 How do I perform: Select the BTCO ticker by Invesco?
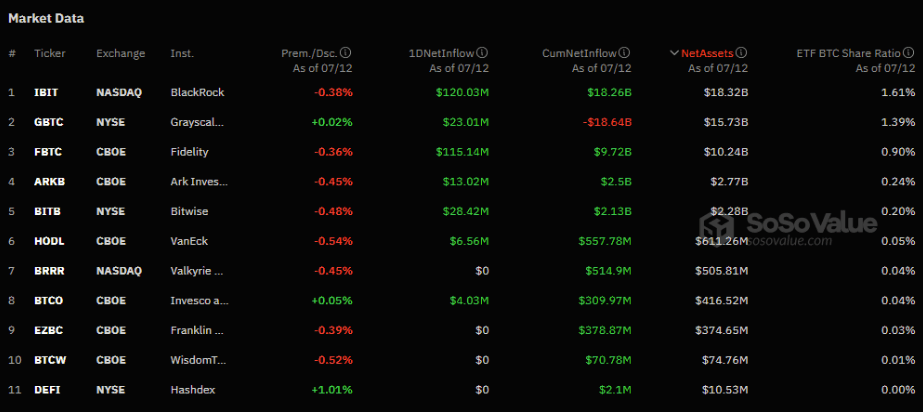48,300
